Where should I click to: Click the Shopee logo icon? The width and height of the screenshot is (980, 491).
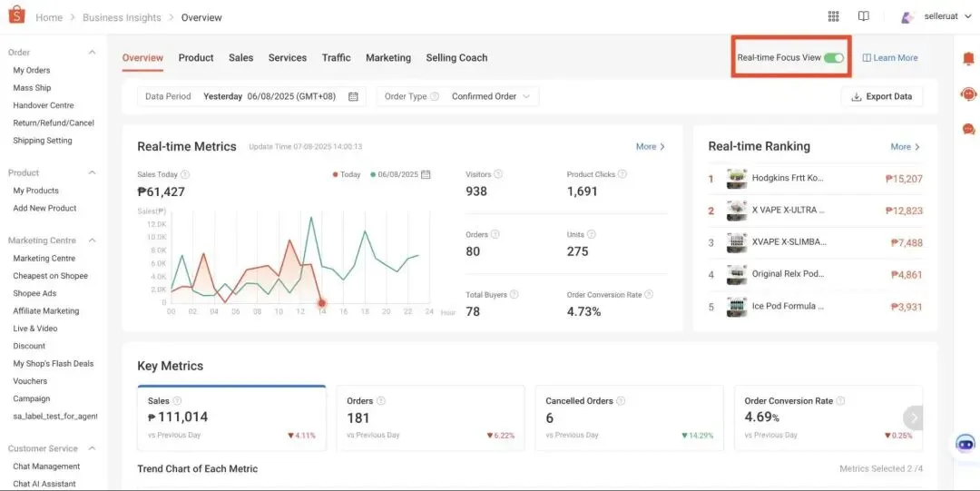[x=16, y=16]
